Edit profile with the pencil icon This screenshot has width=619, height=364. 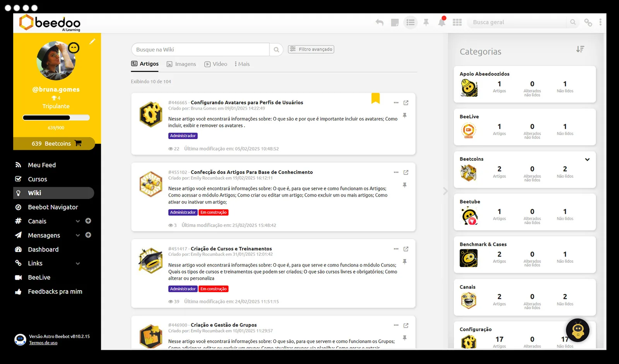(92, 41)
